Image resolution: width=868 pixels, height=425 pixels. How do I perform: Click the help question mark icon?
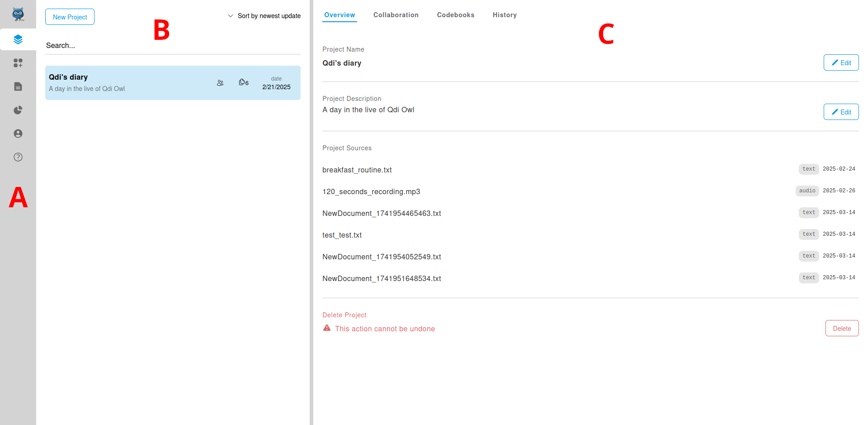pos(18,157)
